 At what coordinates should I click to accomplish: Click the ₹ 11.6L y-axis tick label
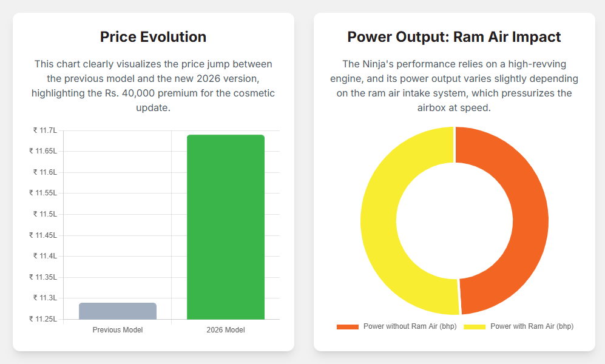pyautogui.click(x=45, y=172)
